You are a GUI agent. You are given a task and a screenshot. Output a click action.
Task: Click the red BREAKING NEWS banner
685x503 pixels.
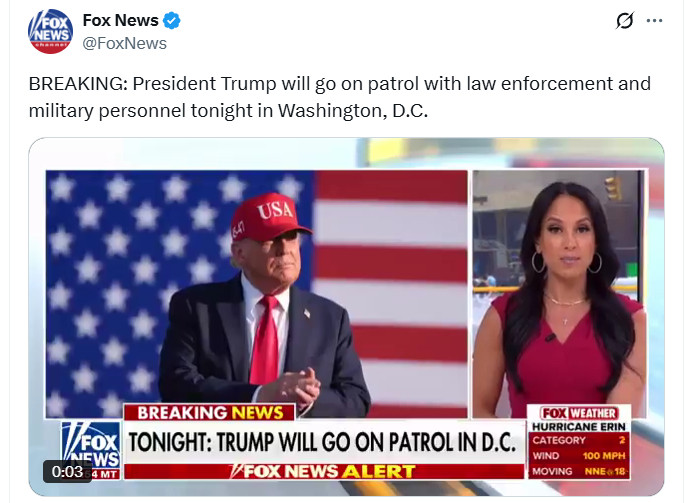click(210, 413)
